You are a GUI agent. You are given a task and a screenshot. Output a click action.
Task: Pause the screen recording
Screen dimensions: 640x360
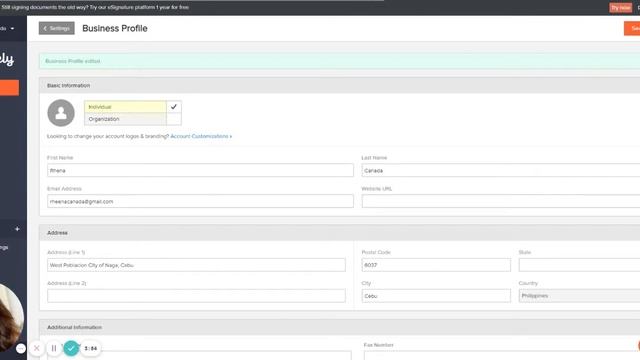point(54,348)
